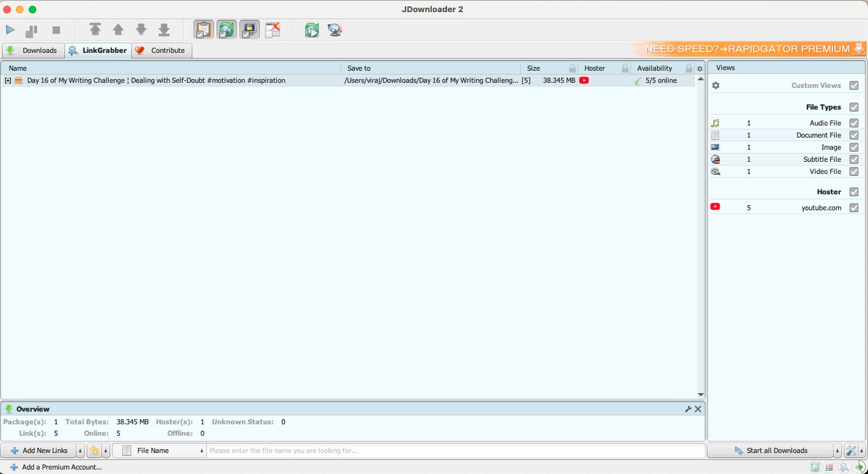868x474 pixels.
Task: Toggle the Clipboard Observer toolbar icon
Action: tap(204, 29)
